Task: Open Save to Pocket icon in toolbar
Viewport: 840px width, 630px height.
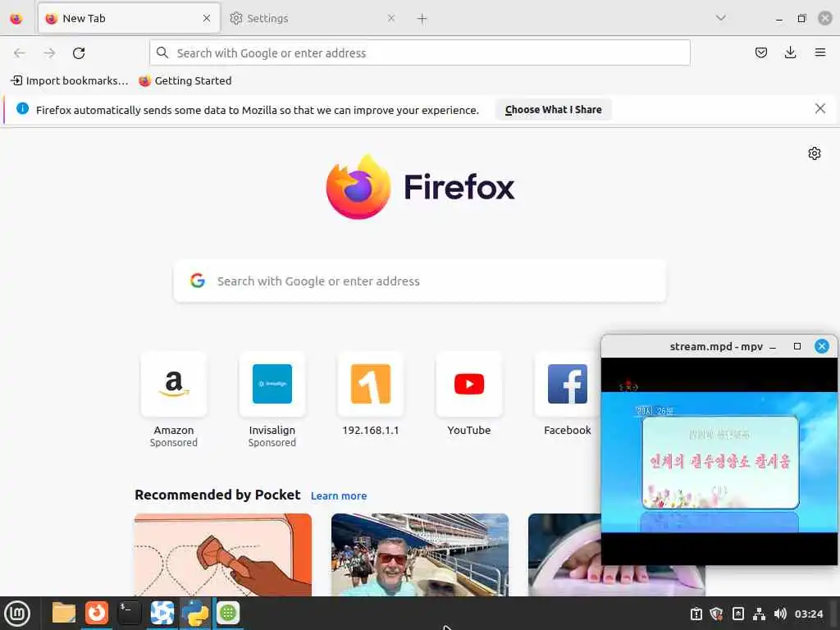Action: pyautogui.click(x=760, y=52)
